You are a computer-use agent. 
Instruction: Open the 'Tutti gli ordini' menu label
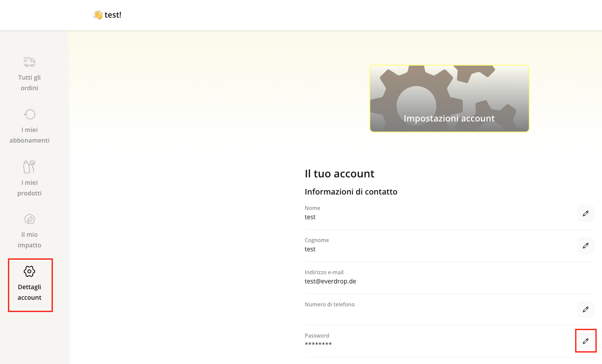click(x=30, y=83)
